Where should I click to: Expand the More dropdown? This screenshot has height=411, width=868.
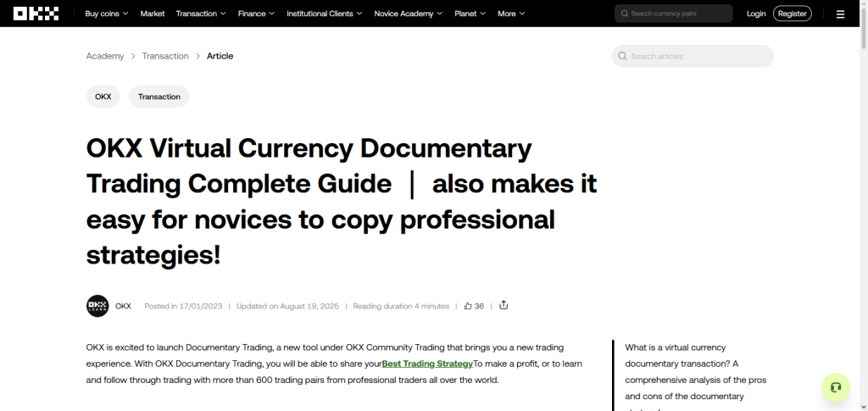(x=511, y=14)
